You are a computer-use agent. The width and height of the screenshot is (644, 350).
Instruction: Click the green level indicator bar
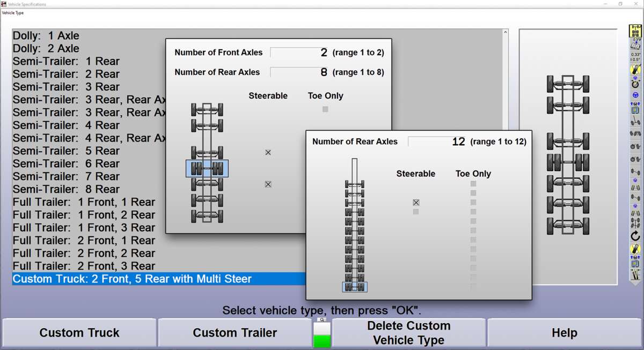(322, 341)
